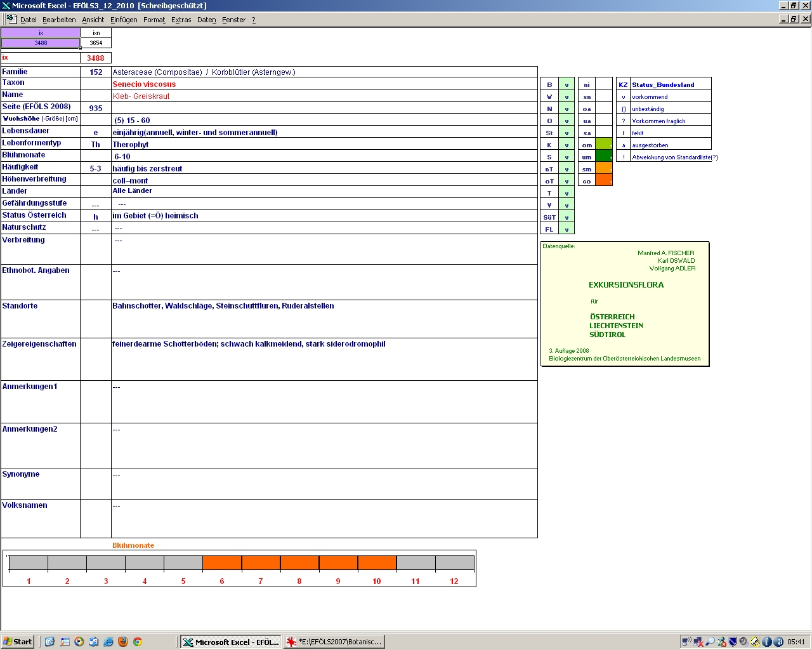The image size is (812, 650).
Task: Select the ixn cell showing 3654
Action: tap(96, 43)
